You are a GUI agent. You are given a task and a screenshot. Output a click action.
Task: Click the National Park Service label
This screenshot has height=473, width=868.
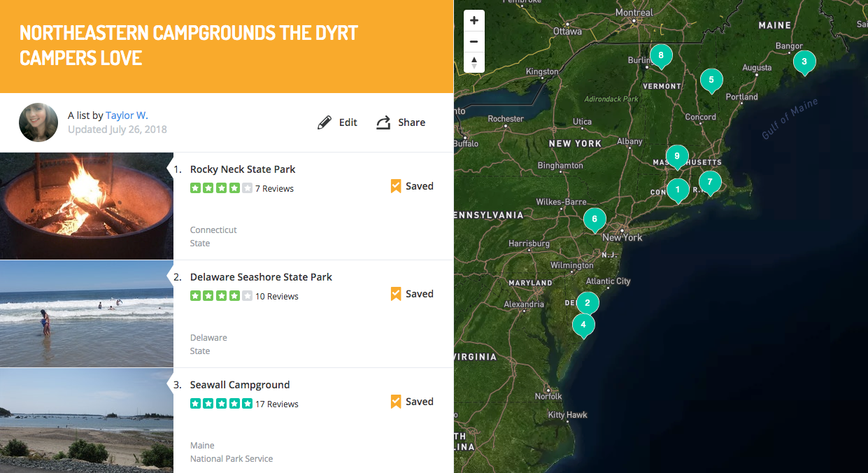tap(232, 459)
